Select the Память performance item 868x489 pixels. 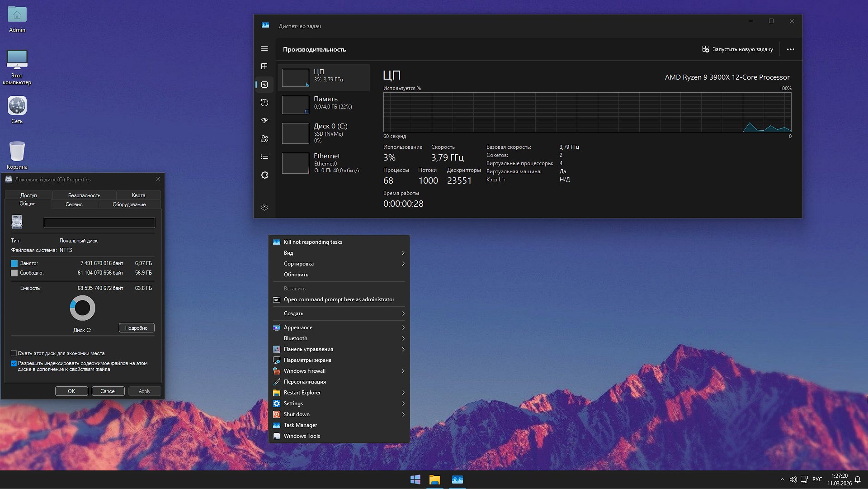pos(324,105)
